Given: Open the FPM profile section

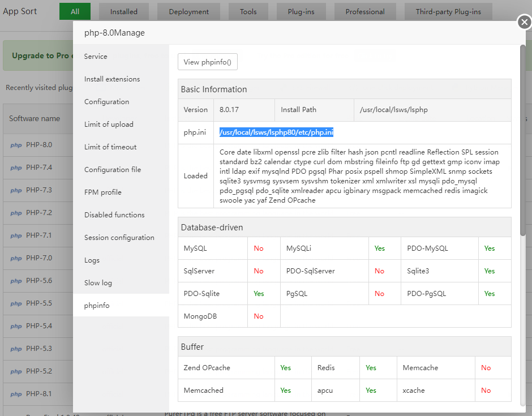Looking at the screenshot, I should click(x=103, y=192).
